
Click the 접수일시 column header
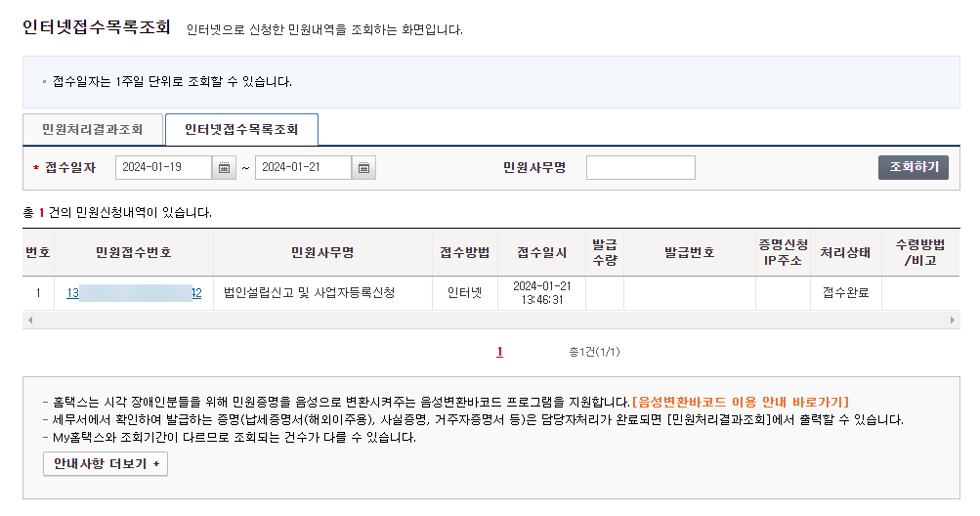click(542, 253)
